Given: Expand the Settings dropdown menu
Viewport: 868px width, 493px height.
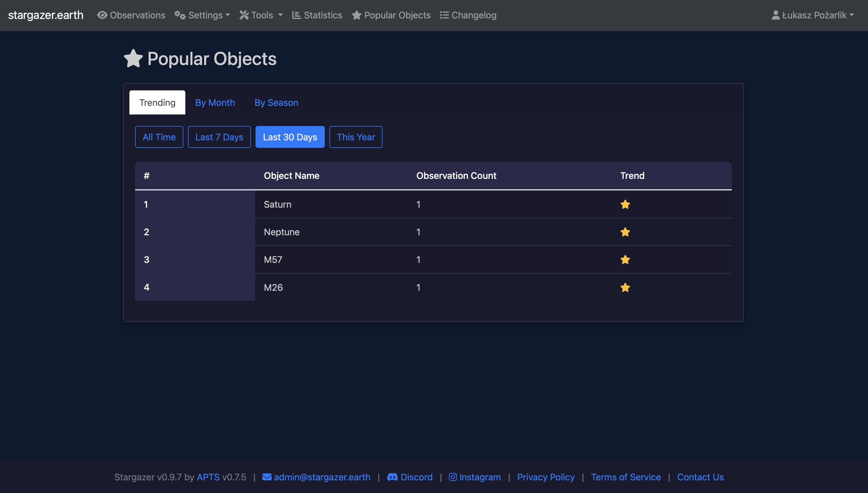Looking at the screenshot, I should click(202, 15).
